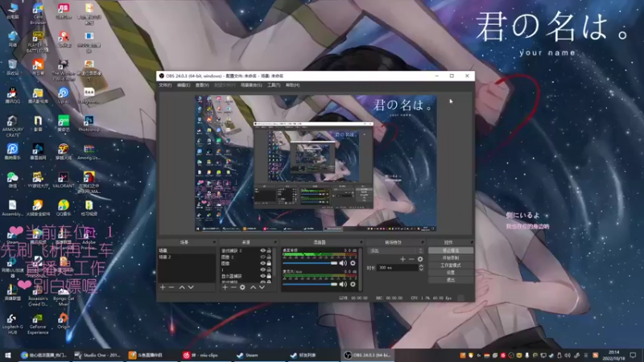
Task: Open 桌面音频 audio settings gear
Action: coord(353,263)
